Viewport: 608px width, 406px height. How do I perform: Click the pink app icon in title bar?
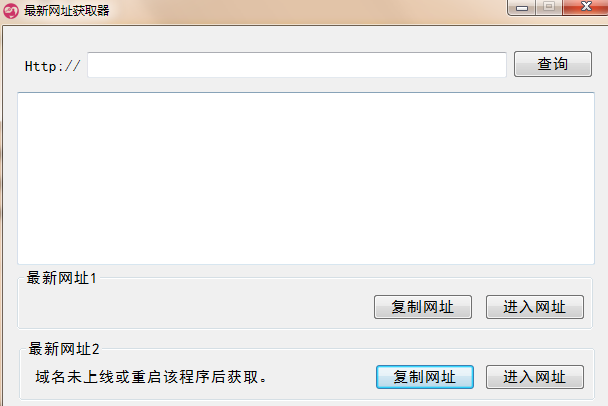point(11,10)
